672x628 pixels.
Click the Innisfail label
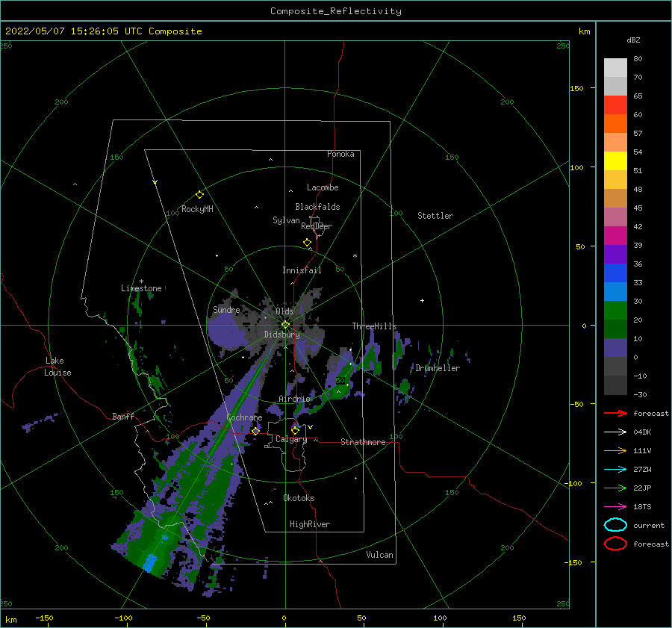click(x=302, y=270)
